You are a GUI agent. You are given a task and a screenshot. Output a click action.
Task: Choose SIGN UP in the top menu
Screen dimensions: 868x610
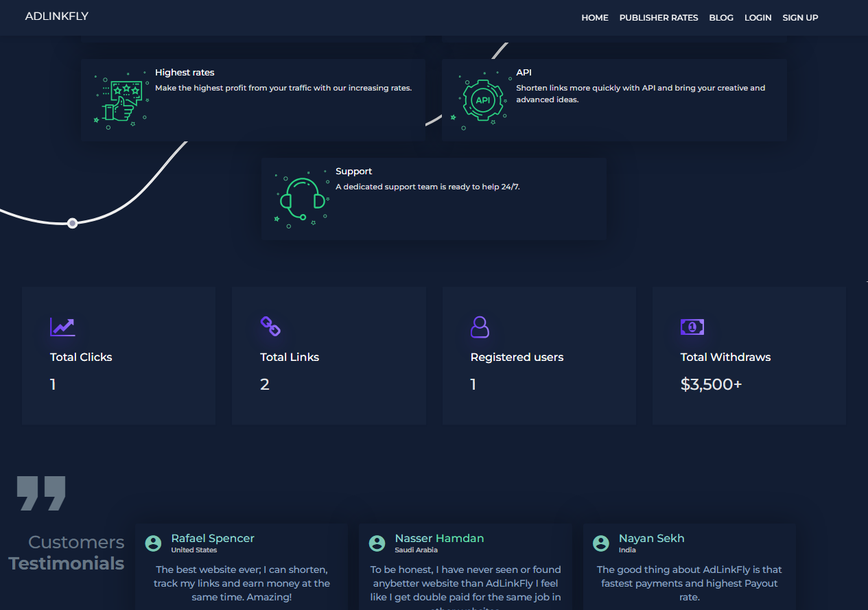click(801, 18)
